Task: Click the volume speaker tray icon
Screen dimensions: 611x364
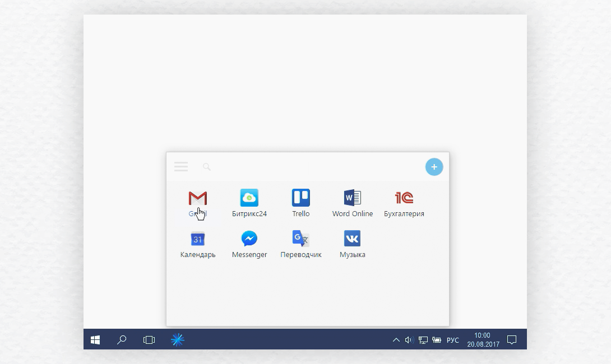Action: point(409,340)
